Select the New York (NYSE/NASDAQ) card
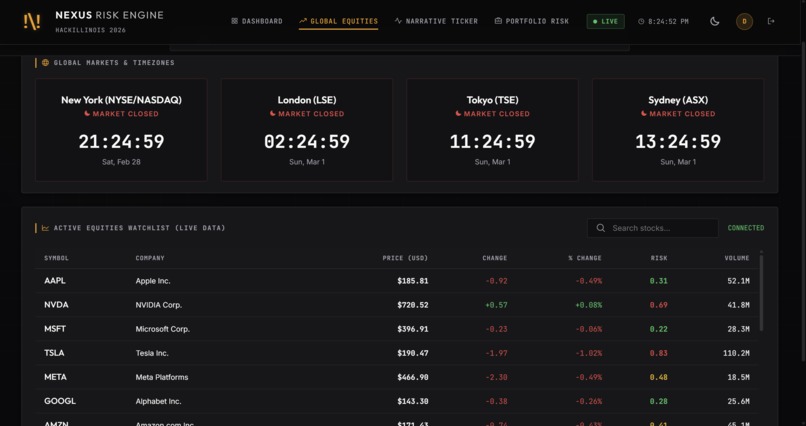 click(121, 129)
